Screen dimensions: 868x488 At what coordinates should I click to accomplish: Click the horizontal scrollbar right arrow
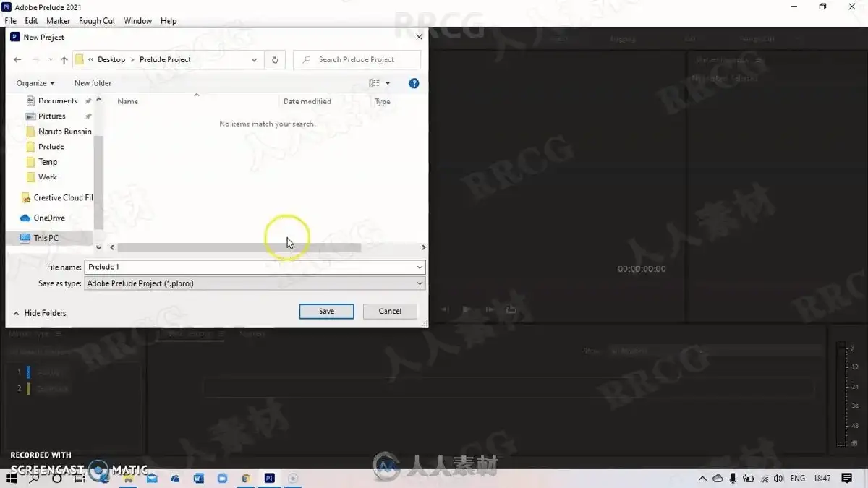tap(423, 247)
